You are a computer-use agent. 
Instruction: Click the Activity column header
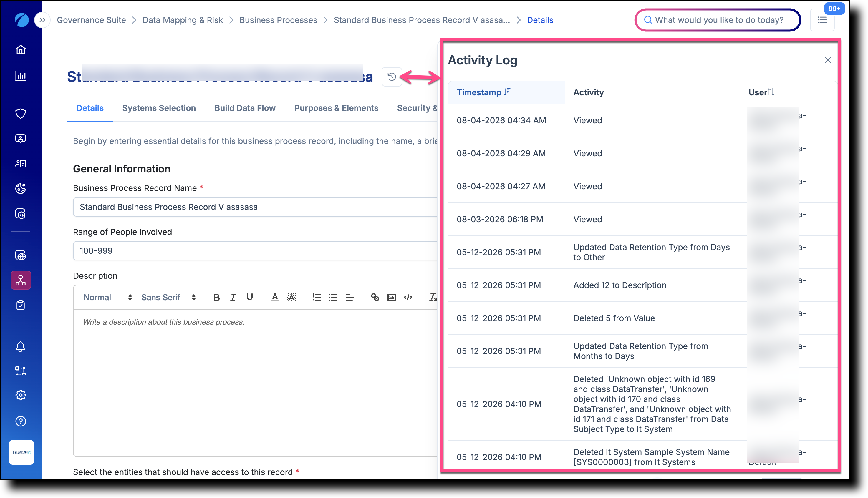click(589, 92)
